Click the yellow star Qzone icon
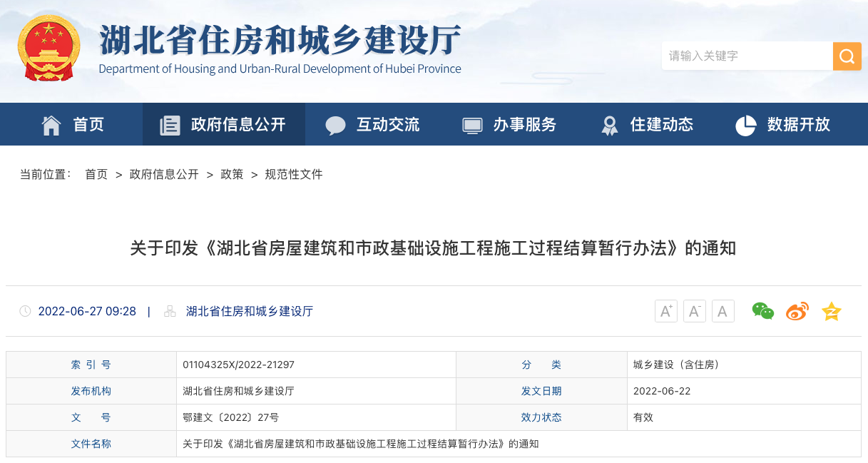This screenshot has width=868, height=463. point(831,312)
